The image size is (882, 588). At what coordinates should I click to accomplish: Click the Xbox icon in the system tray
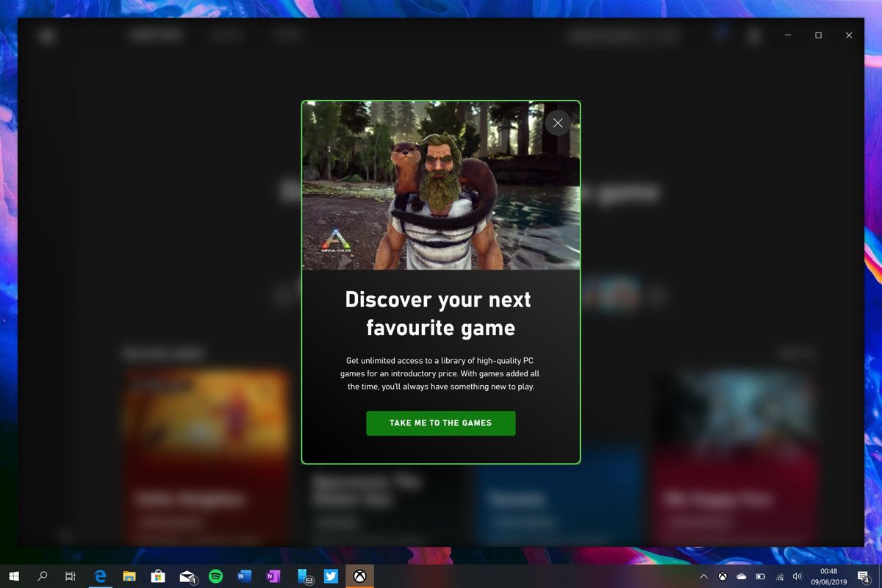pyautogui.click(x=723, y=577)
